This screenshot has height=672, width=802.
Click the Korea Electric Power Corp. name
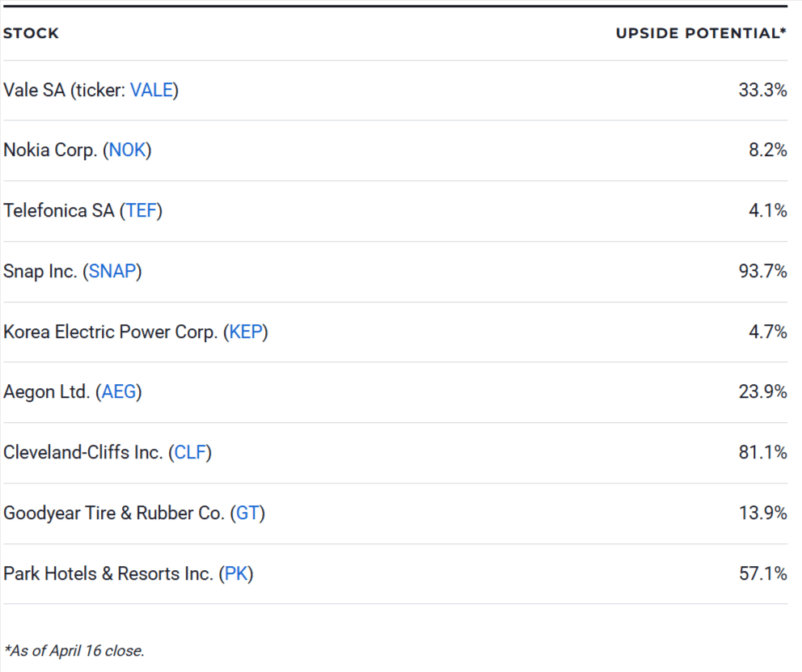pos(110,332)
